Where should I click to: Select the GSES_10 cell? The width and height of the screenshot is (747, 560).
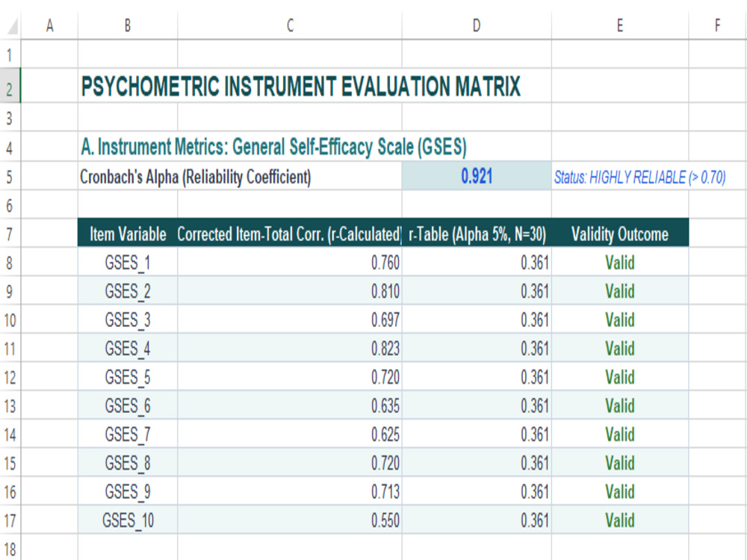coord(128,520)
